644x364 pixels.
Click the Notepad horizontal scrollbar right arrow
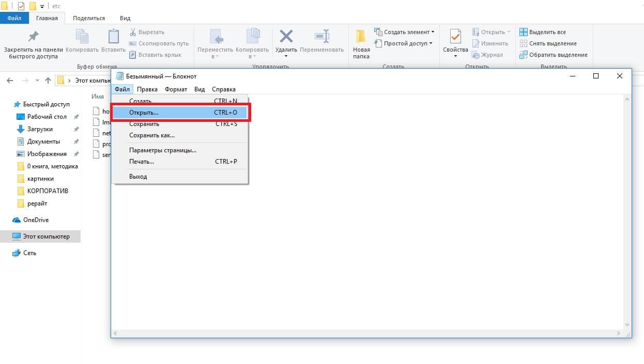(619, 334)
